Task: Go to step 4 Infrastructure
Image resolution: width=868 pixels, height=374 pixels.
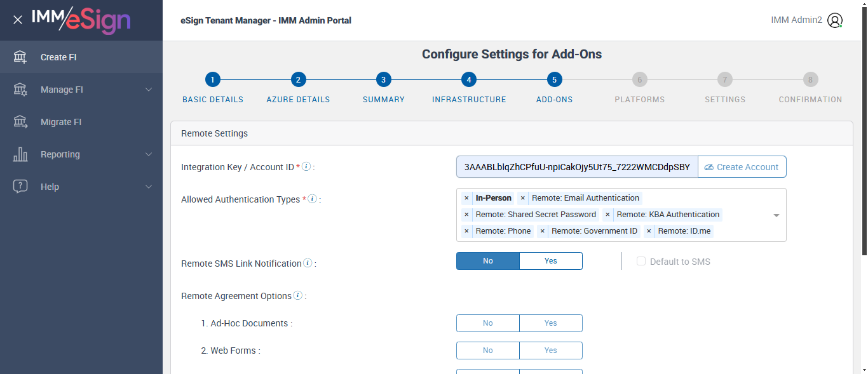Action: tap(468, 80)
